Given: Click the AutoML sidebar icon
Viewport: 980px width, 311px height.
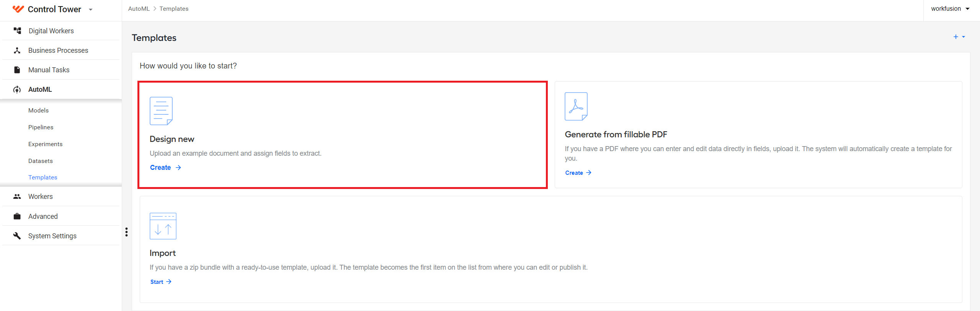Looking at the screenshot, I should tap(17, 90).
